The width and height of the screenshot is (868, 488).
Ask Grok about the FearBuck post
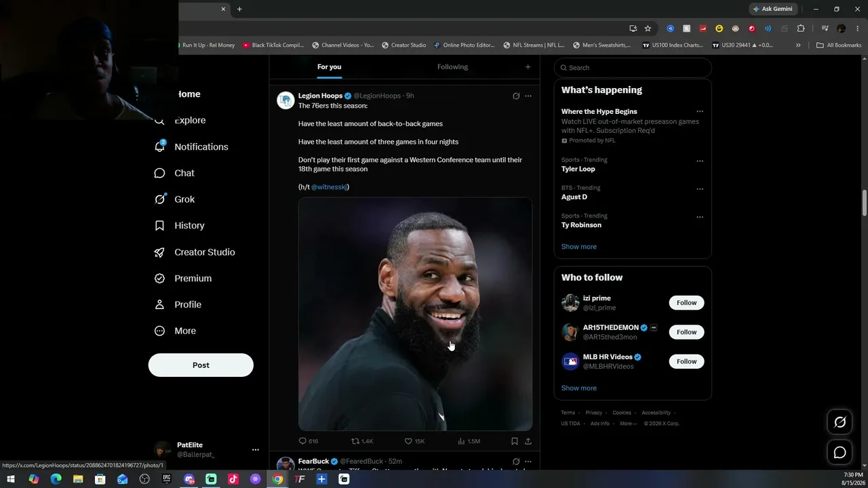pyautogui.click(x=516, y=462)
